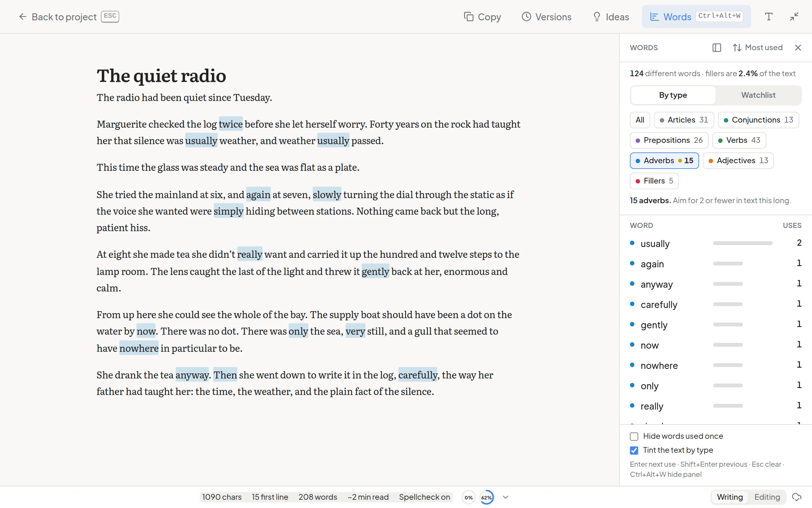Select the word 'usually' in list
The image size is (812, 508).
(716, 243)
